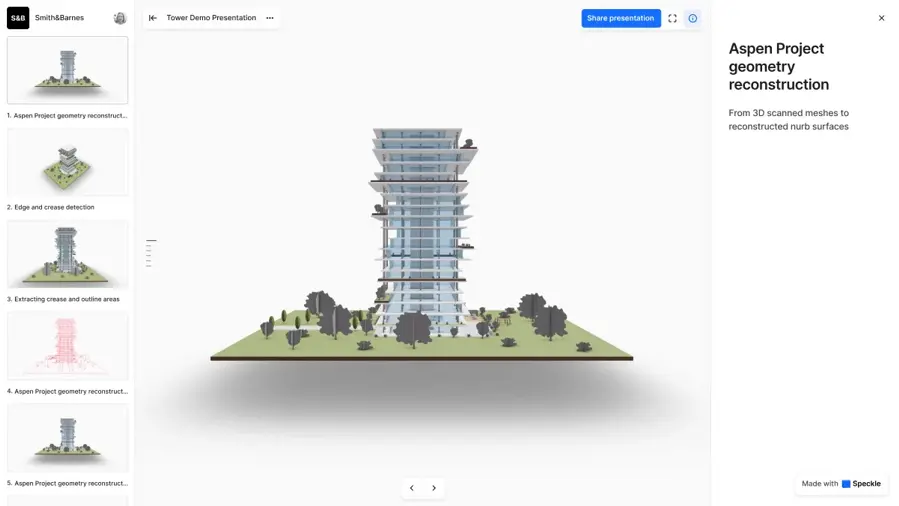
Task: Click the 'From 3D scanned meshes' description text
Action: click(x=788, y=120)
